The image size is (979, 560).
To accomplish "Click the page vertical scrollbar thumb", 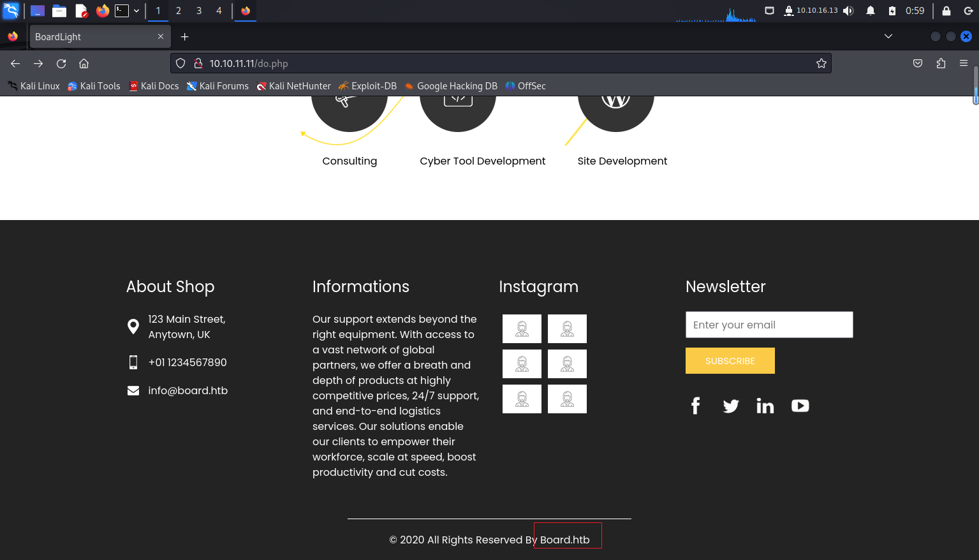I will point(975,85).
